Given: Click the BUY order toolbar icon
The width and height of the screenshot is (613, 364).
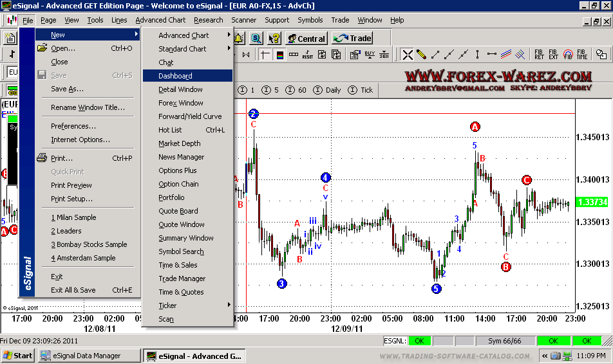Looking at the screenshot, I should tap(370, 55).
